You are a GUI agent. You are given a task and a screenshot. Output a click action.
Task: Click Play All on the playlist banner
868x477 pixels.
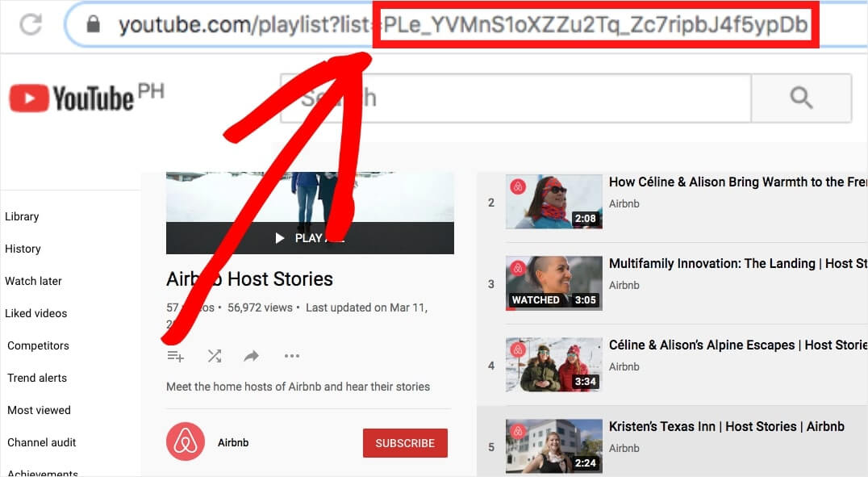coord(310,238)
